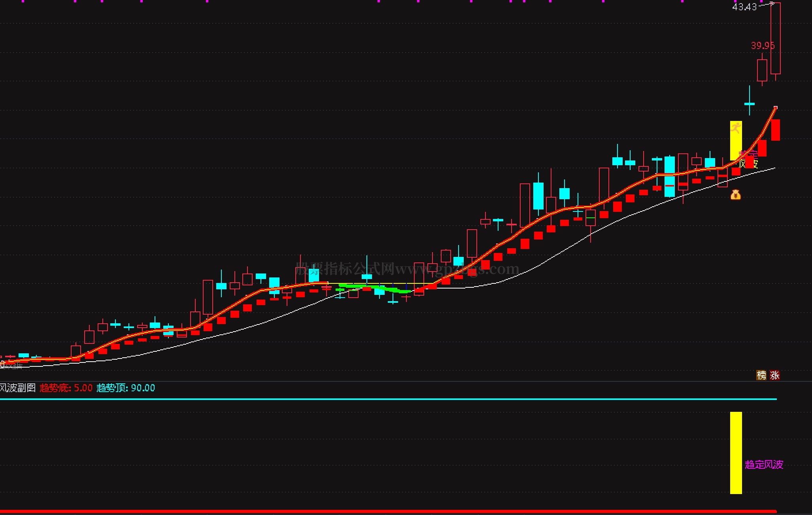Click the 43.43 high price annotation

click(x=744, y=7)
